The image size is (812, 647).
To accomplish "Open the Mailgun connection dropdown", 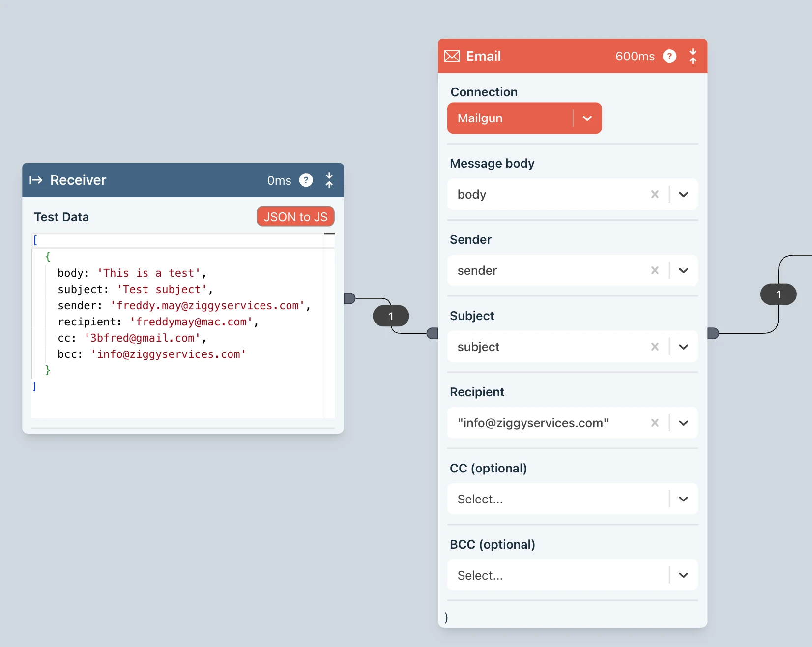I will click(x=587, y=118).
